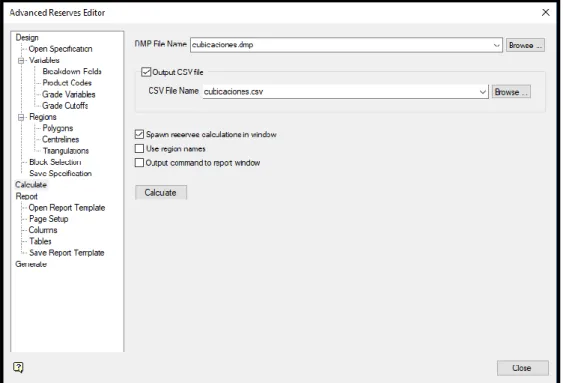Image resolution: width=563 pixels, height=383 pixels.
Task: Check Output command to report window
Action: point(139,163)
